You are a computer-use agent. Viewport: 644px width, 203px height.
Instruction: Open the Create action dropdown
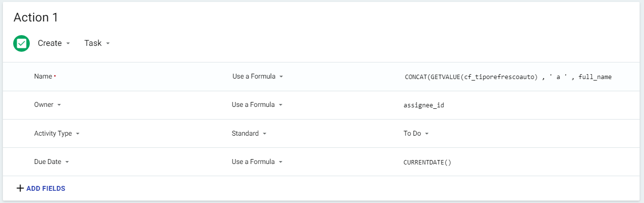[x=54, y=43]
